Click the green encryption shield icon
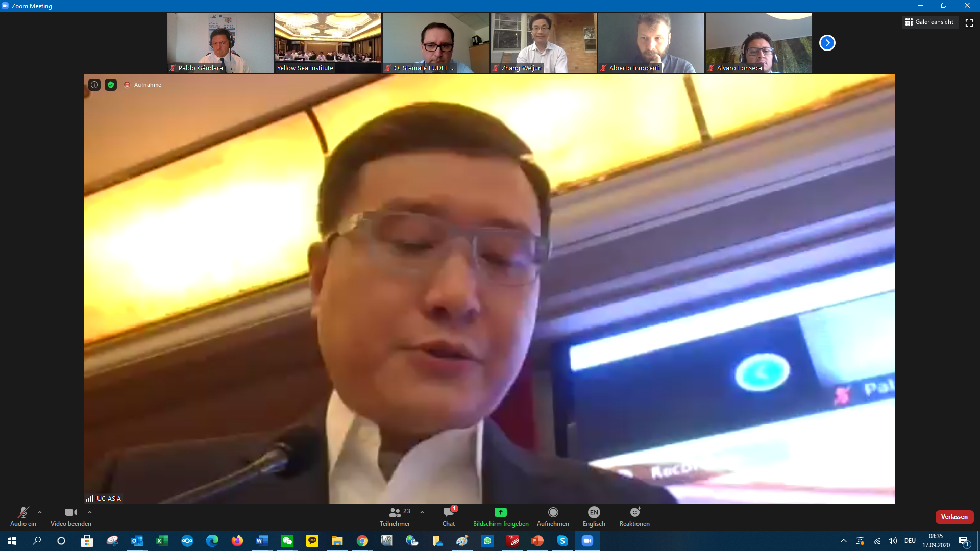This screenshot has width=980, height=551. tap(111, 85)
